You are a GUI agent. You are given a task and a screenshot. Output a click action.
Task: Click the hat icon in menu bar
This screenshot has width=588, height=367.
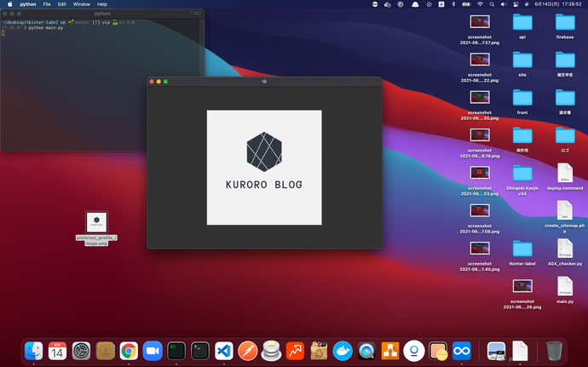415,4
